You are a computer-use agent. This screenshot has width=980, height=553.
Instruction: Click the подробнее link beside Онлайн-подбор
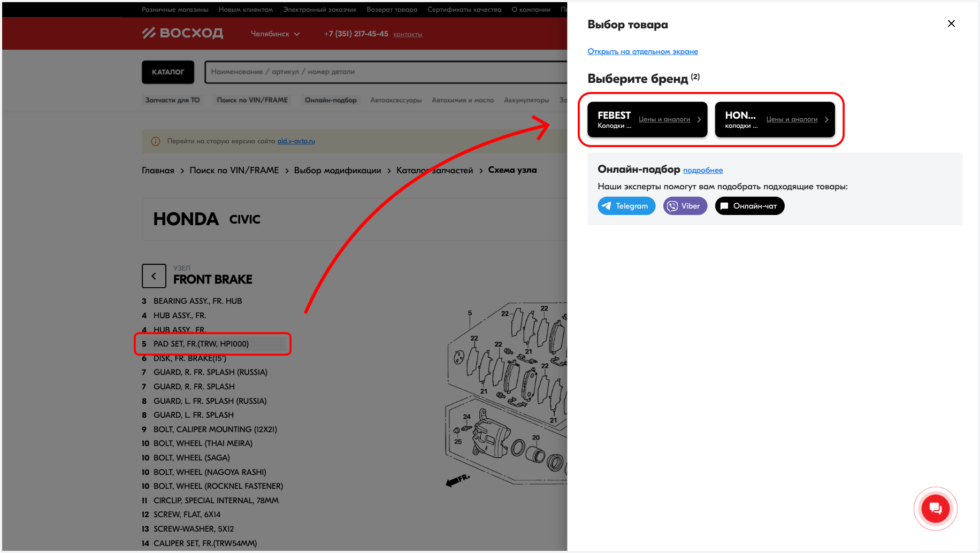(703, 170)
